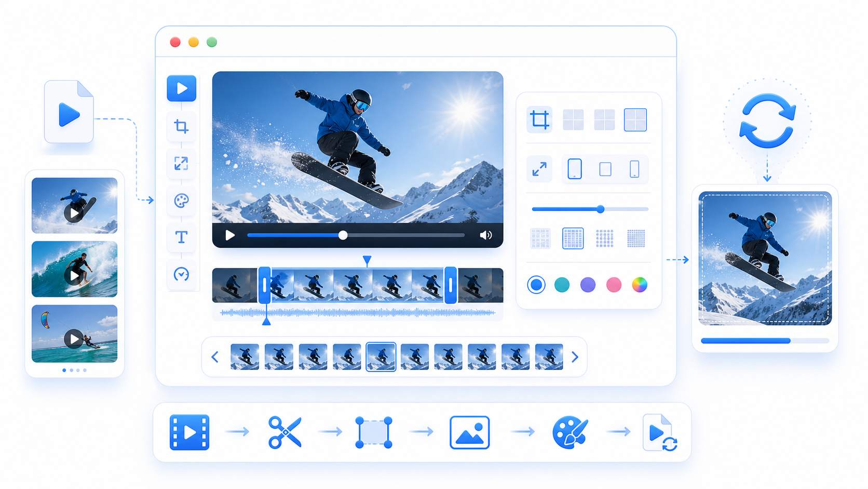Select the outlined grid pattern option
The image size is (868, 489).
[573, 239]
